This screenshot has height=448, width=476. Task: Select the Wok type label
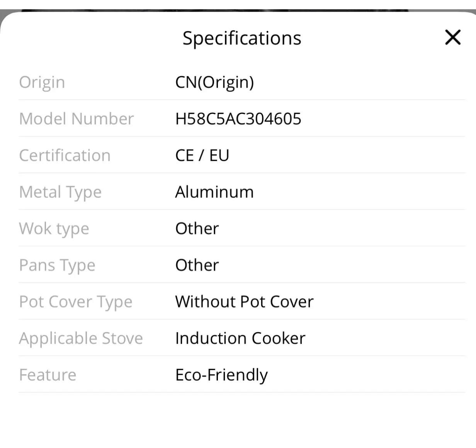tap(54, 229)
